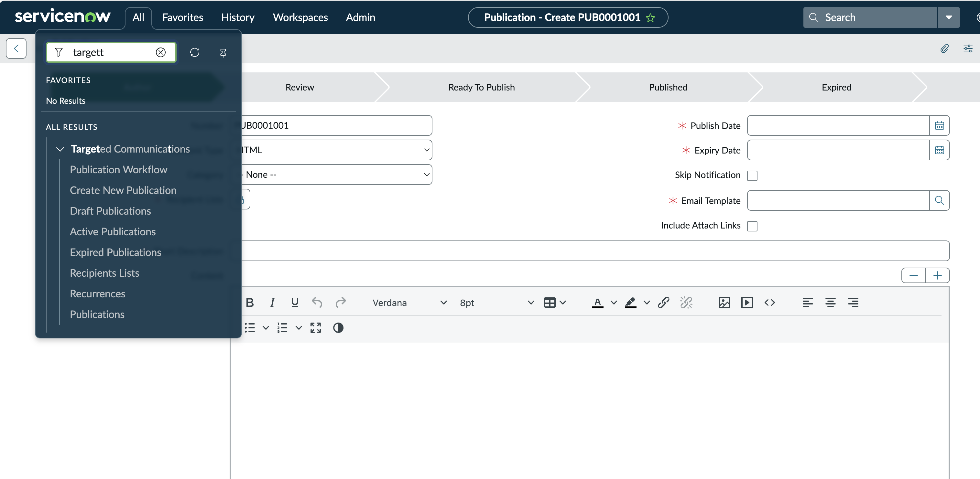Open Create New Publication link
This screenshot has width=980, height=479.
[x=123, y=190]
